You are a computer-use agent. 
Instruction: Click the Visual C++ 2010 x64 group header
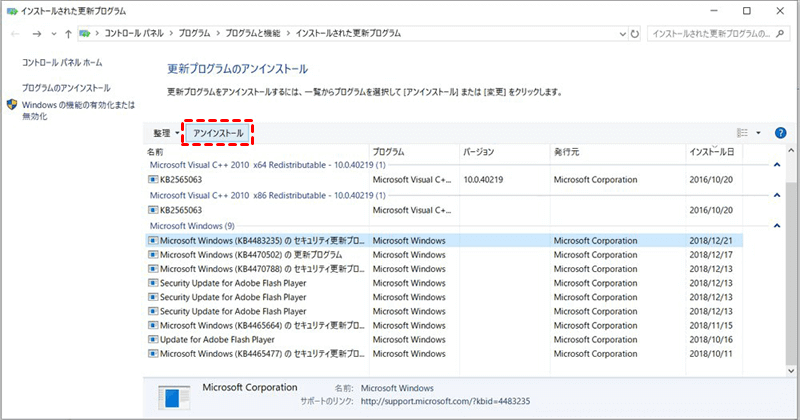click(268, 165)
